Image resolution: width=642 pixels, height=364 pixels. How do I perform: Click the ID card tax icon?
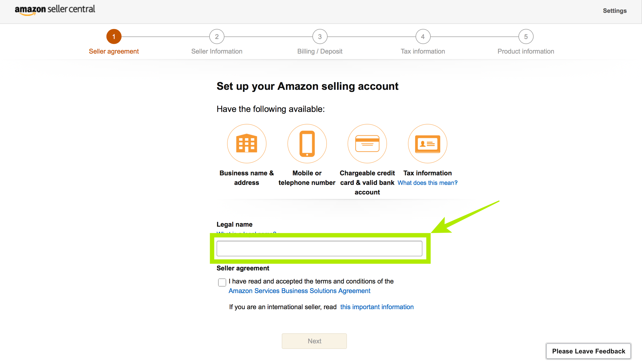click(428, 144)
